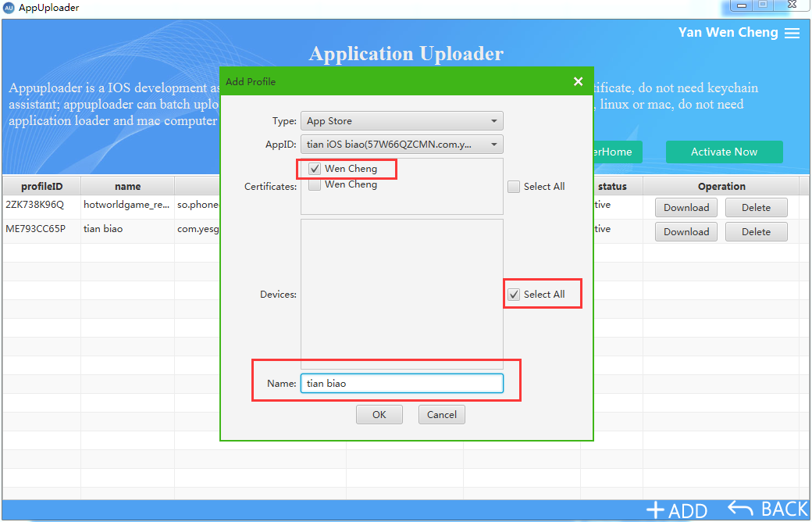The image size is (812, 522).
Task: Select the status column header
Action: 611,186
